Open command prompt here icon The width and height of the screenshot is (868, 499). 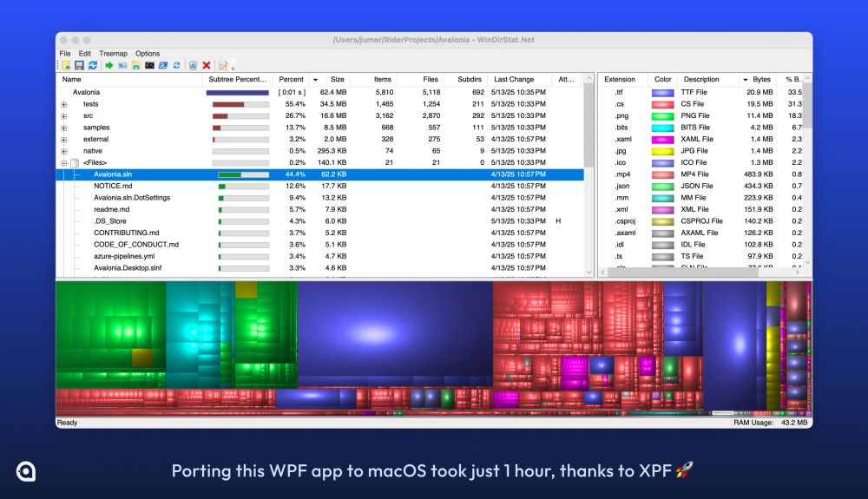149,65
